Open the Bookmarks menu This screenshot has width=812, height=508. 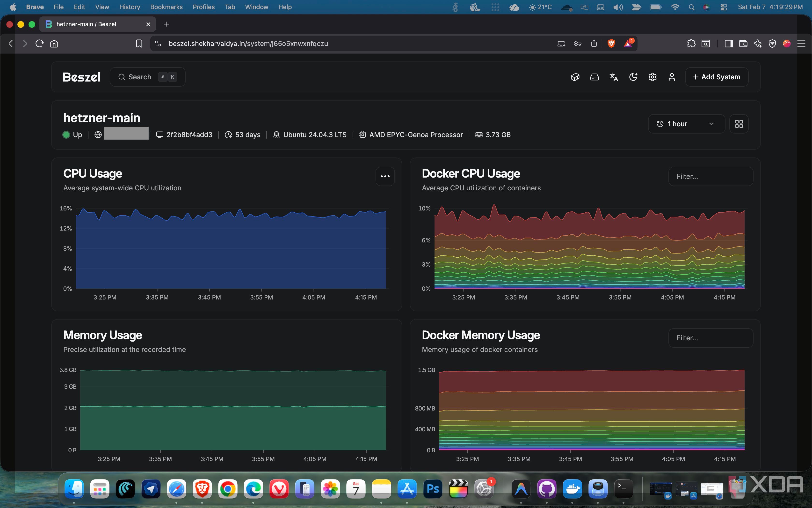point(167,7)
